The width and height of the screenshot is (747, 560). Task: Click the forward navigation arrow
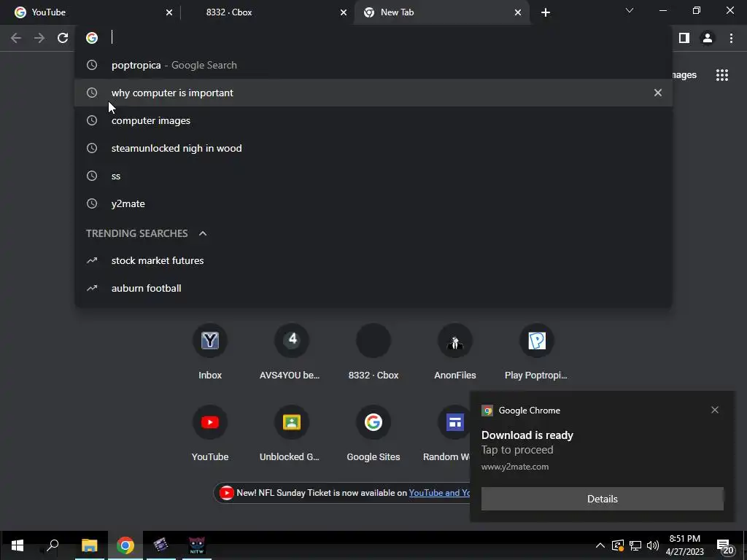(39, 38)
